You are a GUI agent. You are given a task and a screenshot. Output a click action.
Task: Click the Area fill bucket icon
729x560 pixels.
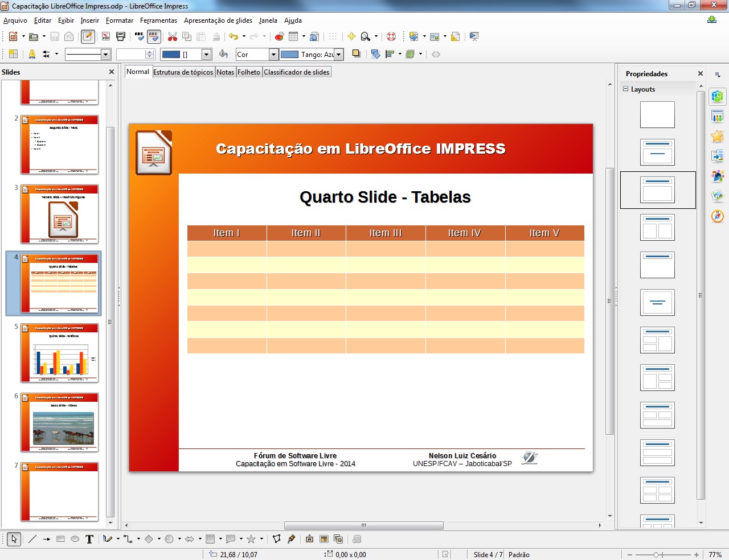point(223,54)
